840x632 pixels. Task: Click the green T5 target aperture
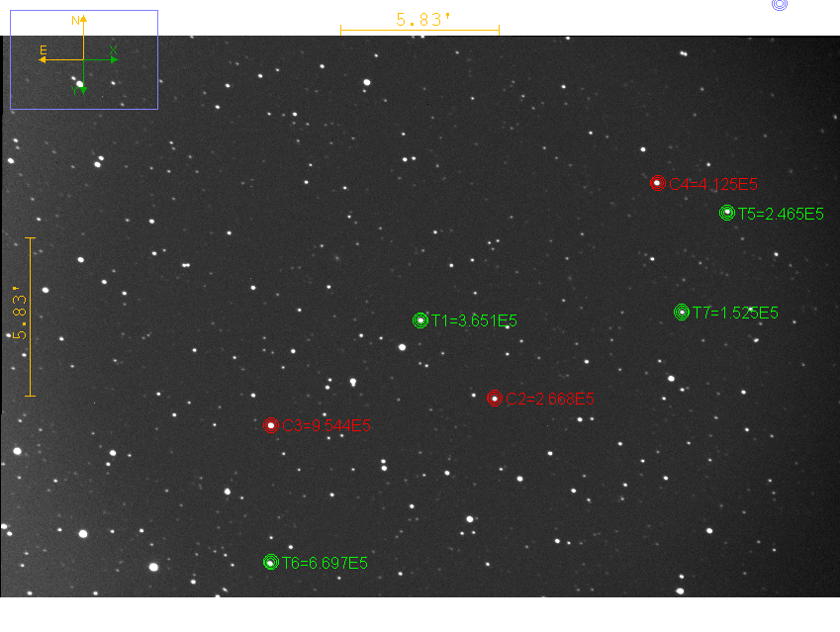coord(727,213)
